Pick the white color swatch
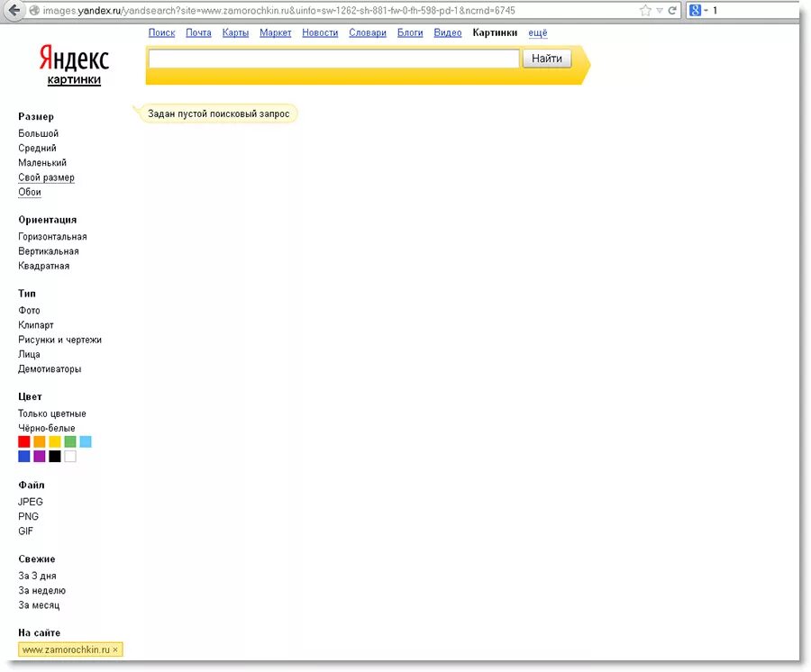The image size is (811, 672). (x=70, y=456)
